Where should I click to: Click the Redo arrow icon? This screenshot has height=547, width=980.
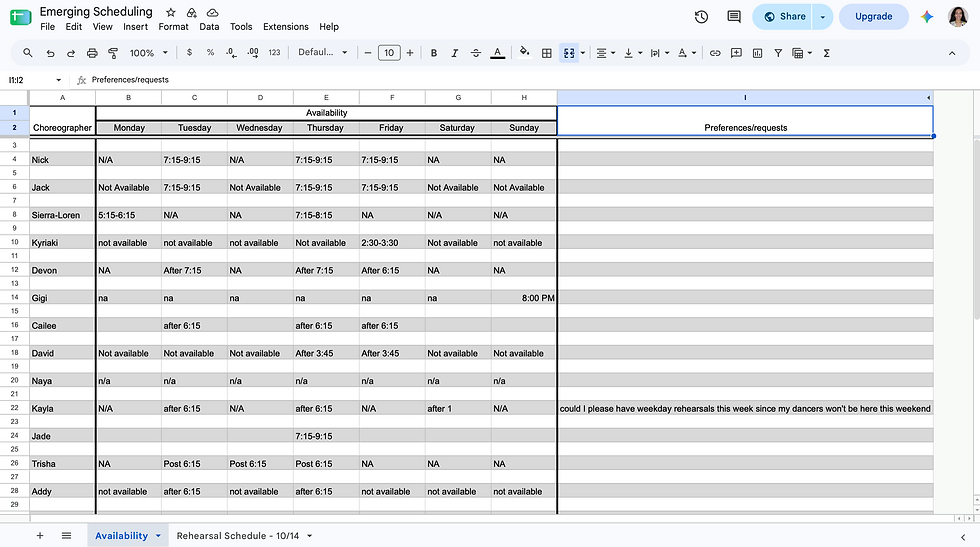point(71,53)
